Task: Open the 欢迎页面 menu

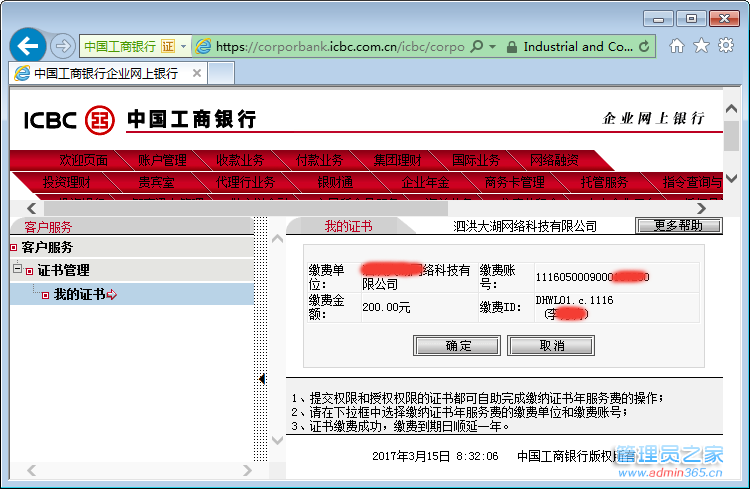Action: [83, 160]
